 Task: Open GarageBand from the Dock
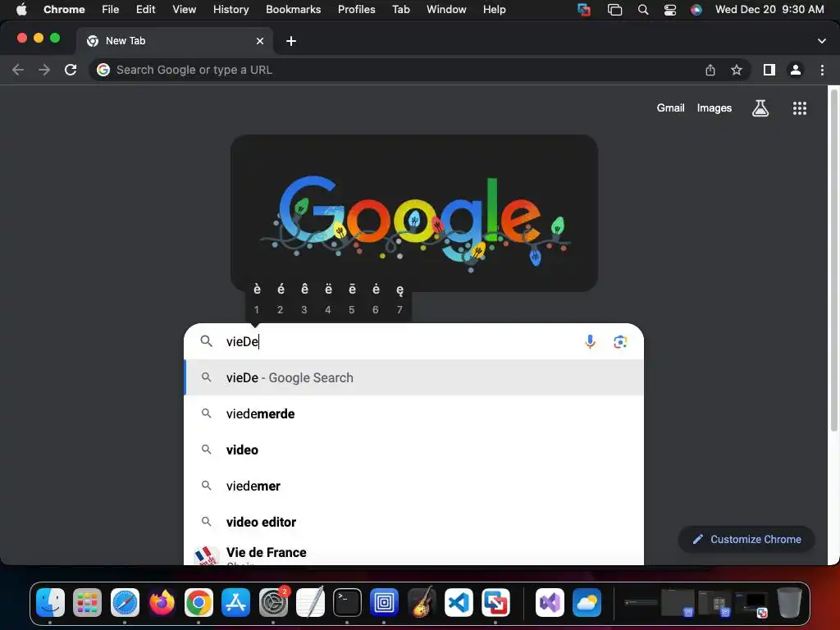422,603
